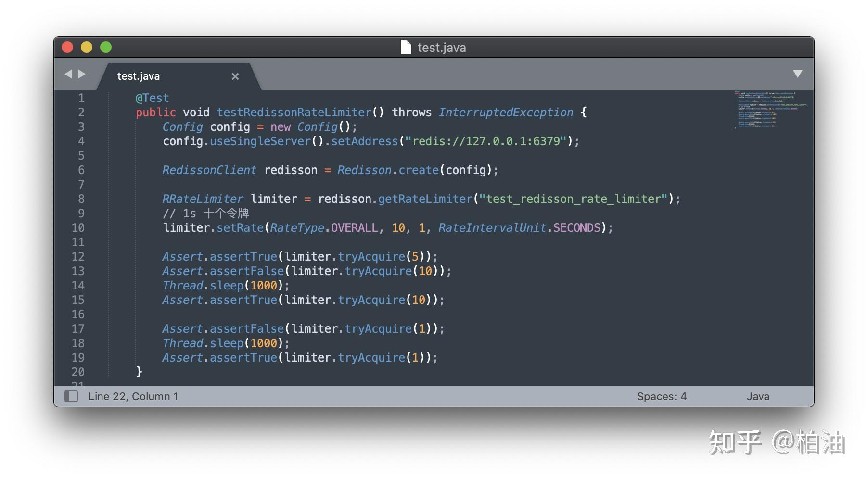Click assertFalse on line 17

pos(247,329)
